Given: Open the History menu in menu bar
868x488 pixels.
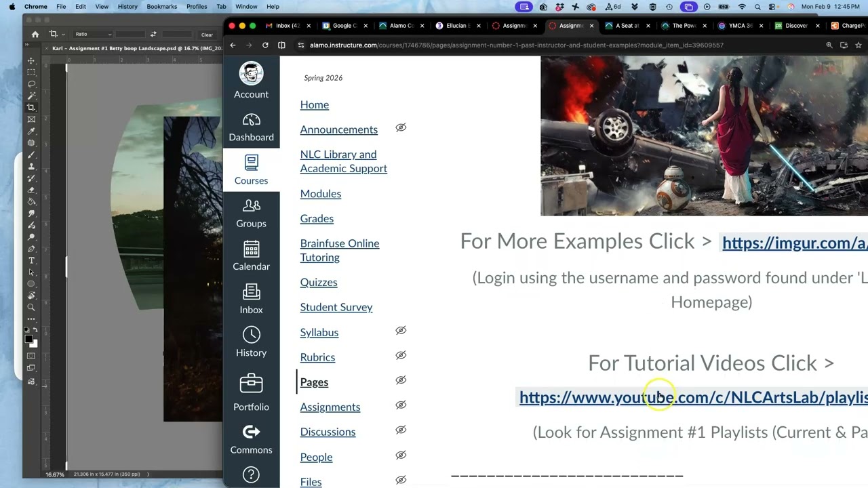Looking at the screenshot, I should [x=127, y=7].
